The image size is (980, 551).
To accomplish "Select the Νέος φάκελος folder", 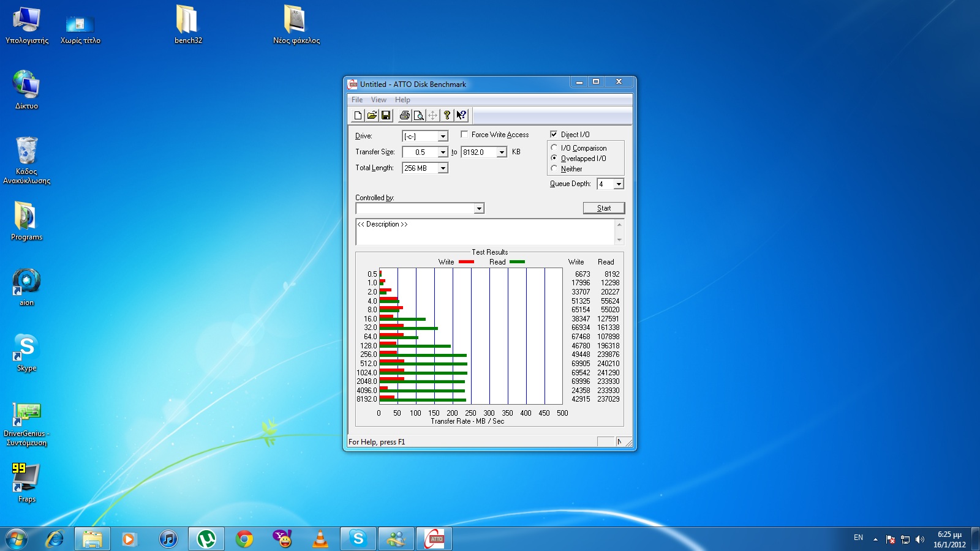I will click(x=296, y=26).
